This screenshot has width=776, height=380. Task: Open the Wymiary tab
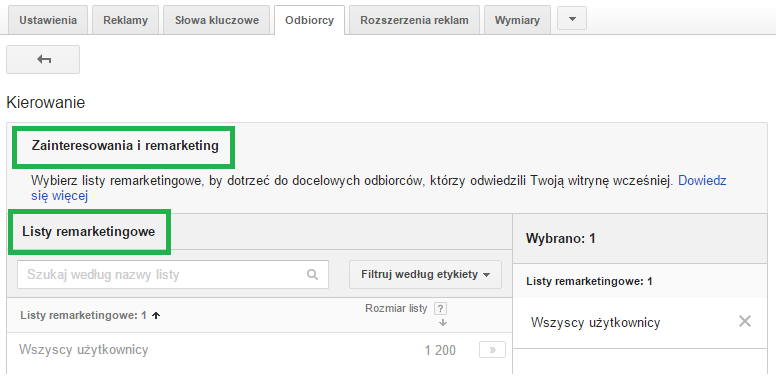coord(517,20)
